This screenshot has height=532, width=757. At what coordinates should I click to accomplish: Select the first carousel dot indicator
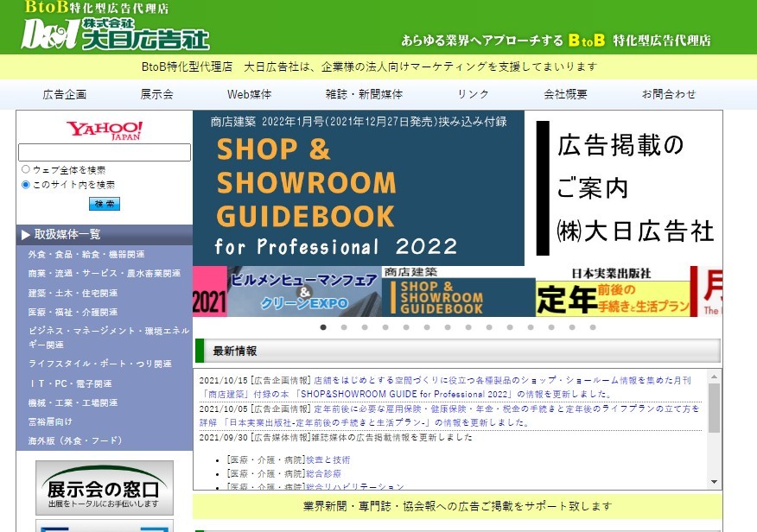[323, 328]
